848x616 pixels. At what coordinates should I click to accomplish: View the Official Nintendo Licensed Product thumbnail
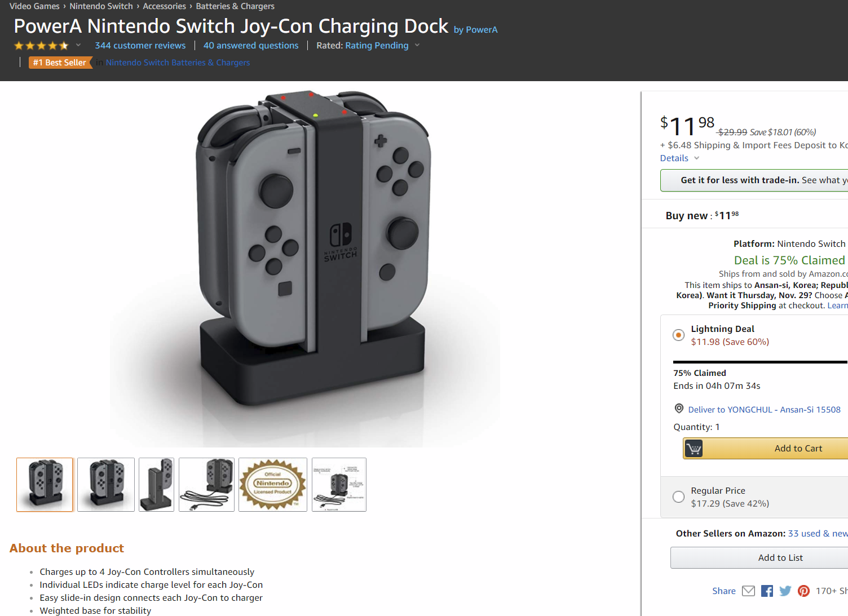(x=273, y=485)
